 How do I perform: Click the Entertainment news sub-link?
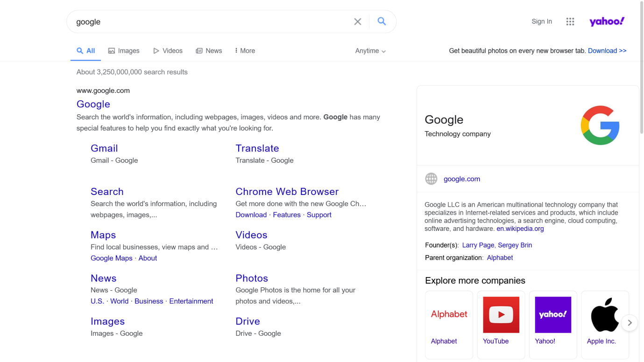[x=191, y=301]
